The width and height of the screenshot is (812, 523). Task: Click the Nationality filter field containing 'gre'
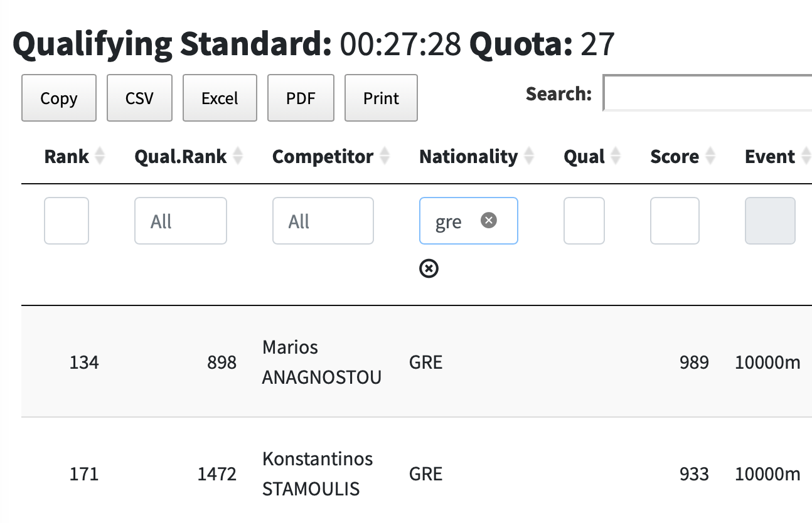pyautogui.click(x=455, y=221)
